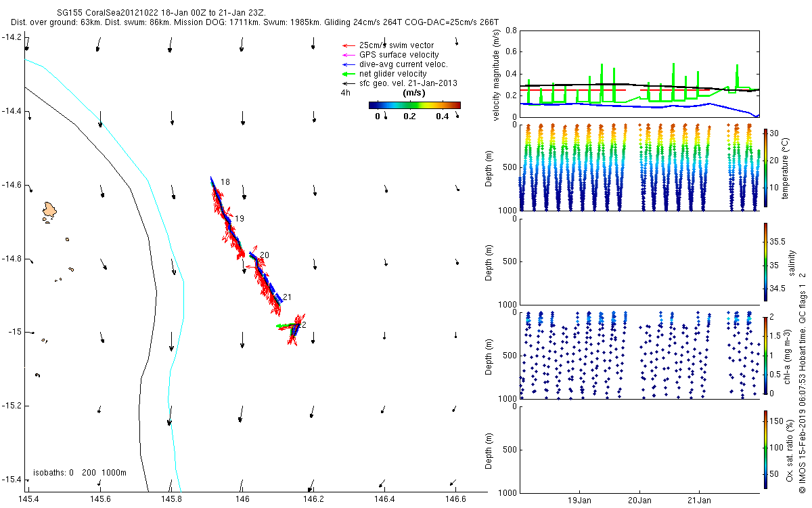The height and width of the screenshot is (508, 812).
Task: Select the temperature (°C) colorbar
Action: pyautogui.click(x=765, y=167)
